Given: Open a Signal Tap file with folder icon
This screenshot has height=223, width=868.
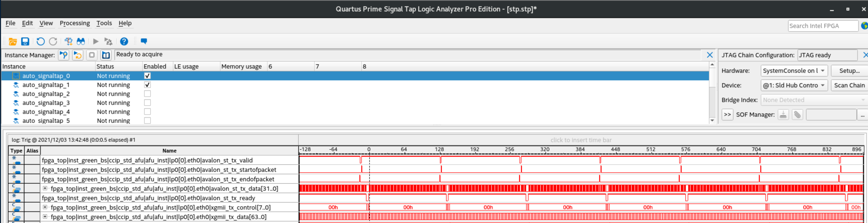Looking at the screenshot, I should (13, 42).
